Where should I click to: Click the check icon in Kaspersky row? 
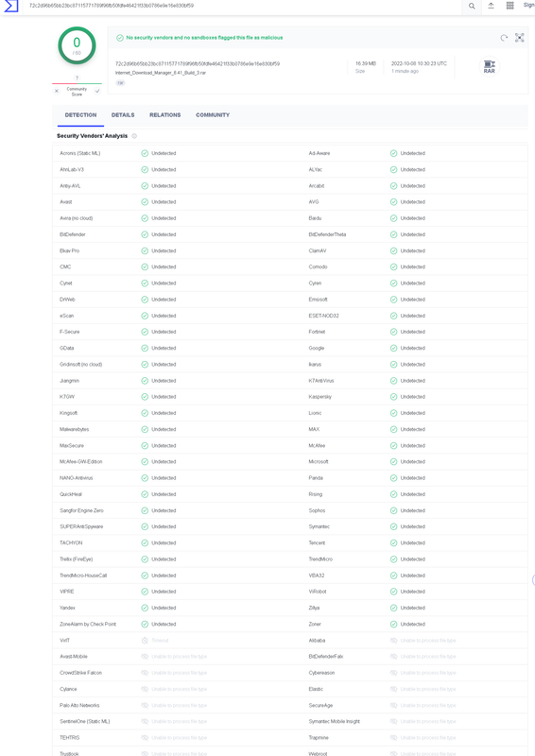click(393, 397)
